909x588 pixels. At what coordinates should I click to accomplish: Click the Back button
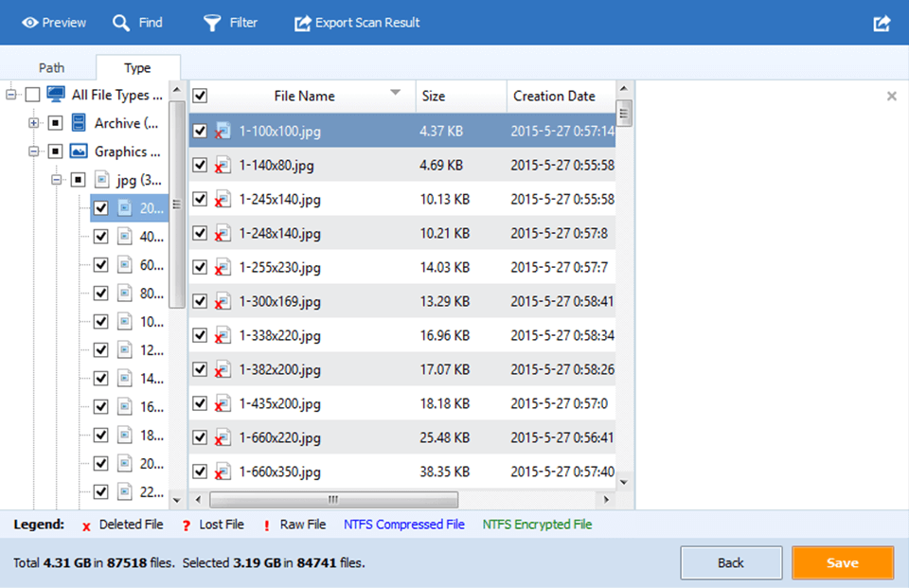(730, 562)
